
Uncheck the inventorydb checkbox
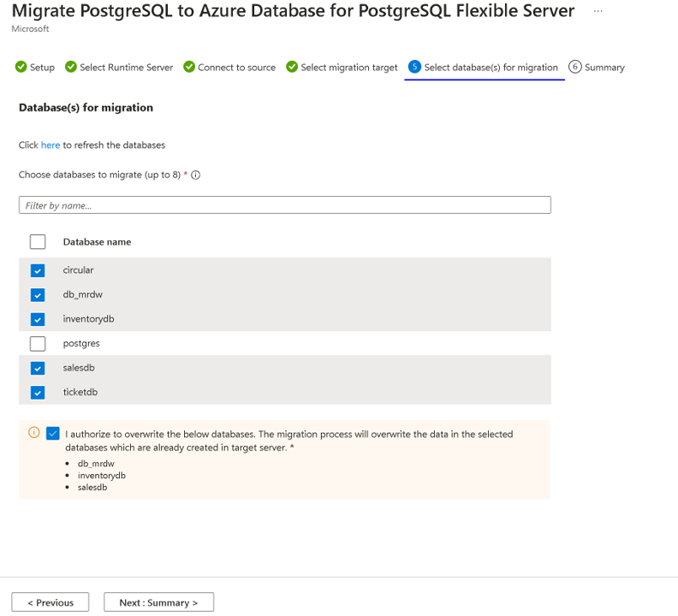coord(38,319)
